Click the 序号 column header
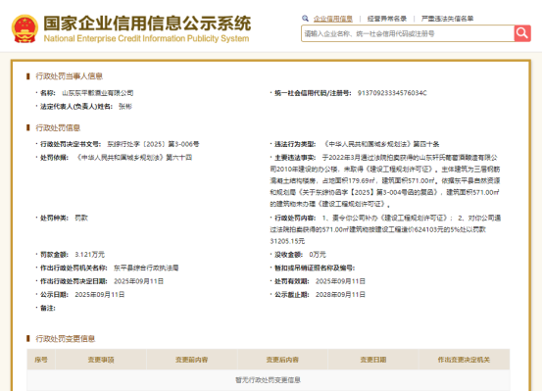The image size is (543, 392). coord(41,360)
